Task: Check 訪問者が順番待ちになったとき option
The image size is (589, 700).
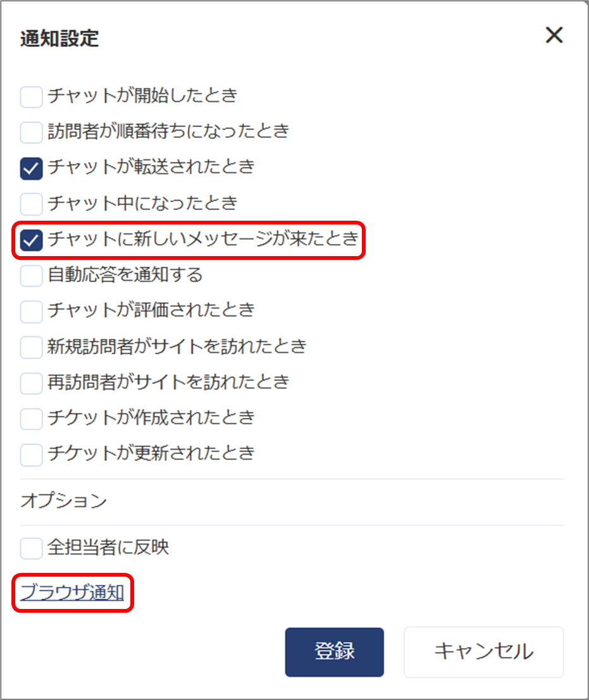Action: pyautogui.click(x=31, y=132)
